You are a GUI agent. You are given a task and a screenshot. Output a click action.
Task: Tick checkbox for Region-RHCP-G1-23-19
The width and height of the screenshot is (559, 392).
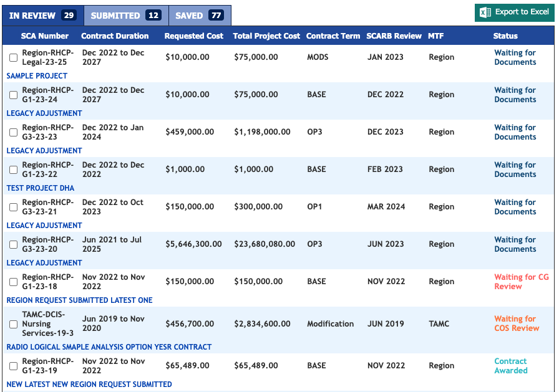(x=13, y=366)
